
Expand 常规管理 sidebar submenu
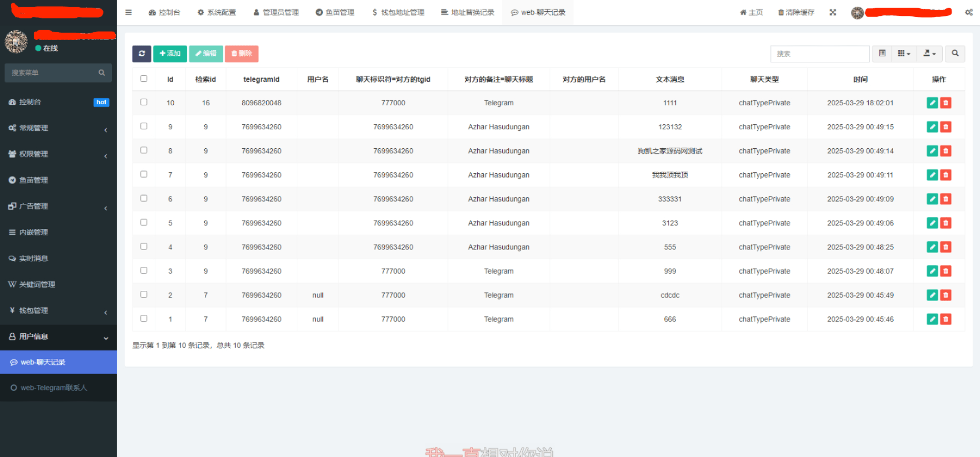coord(58,128)
